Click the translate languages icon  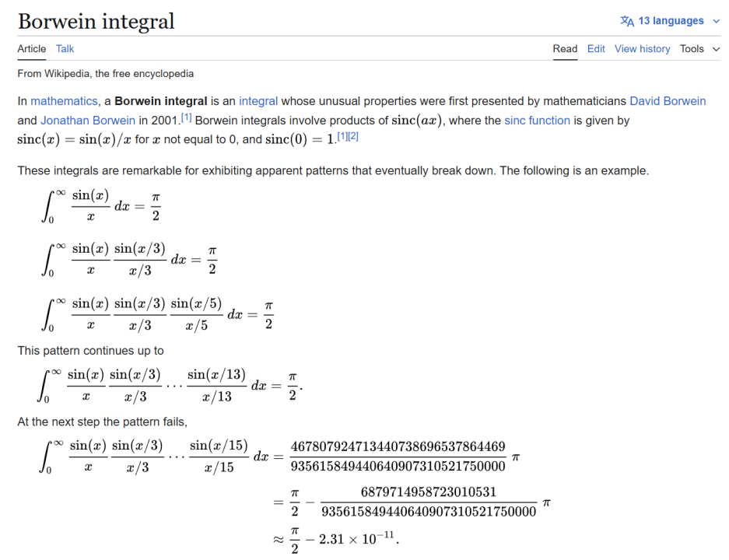[627, 21]
